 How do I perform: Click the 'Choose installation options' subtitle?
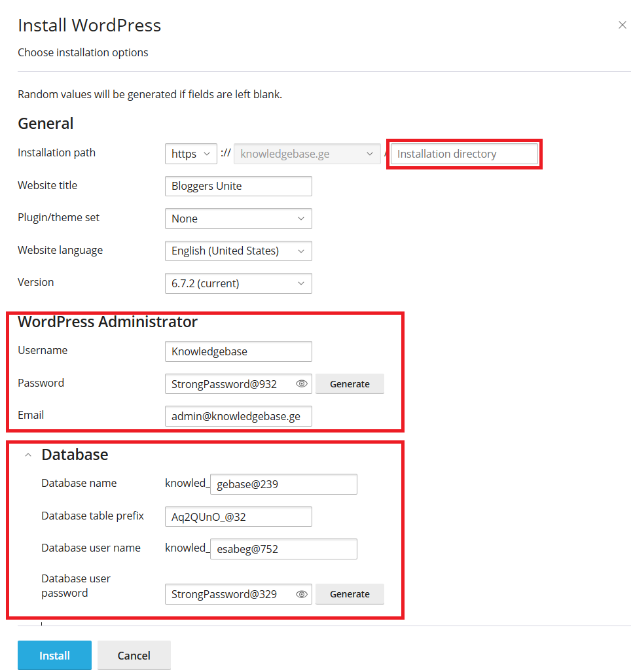(x=82, y=53)
